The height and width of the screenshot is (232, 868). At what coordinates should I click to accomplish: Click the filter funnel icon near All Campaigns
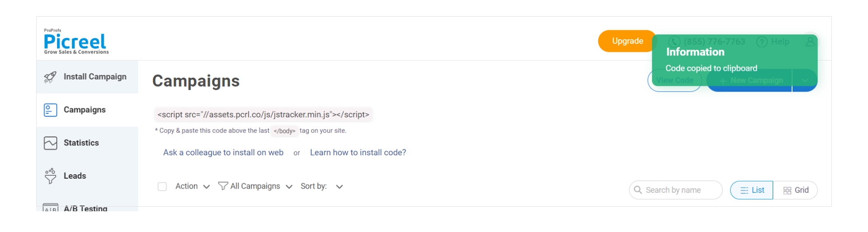[x=222, y=186]
